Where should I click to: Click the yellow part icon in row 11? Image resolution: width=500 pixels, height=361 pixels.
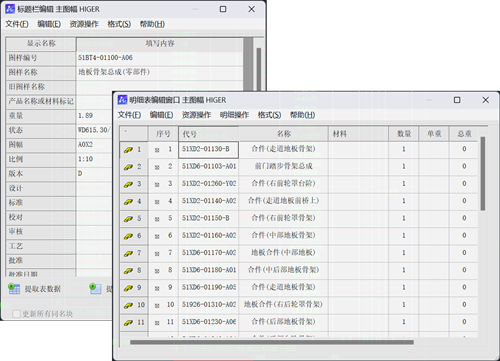[x=128, y=323]
